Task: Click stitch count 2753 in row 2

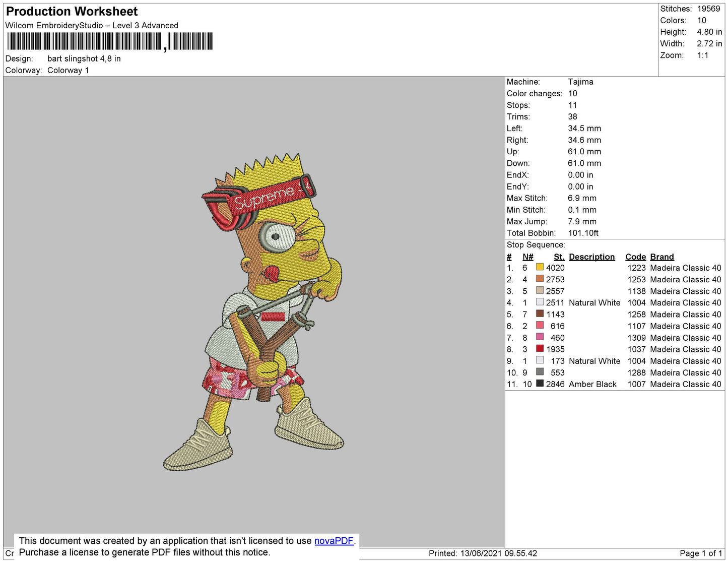Action: (x=555, y=279)
